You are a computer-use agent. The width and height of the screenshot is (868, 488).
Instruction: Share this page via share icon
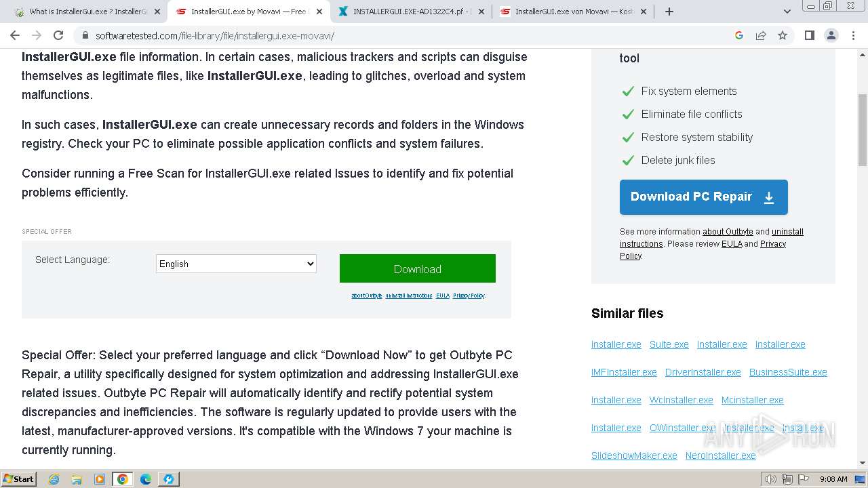761,35
